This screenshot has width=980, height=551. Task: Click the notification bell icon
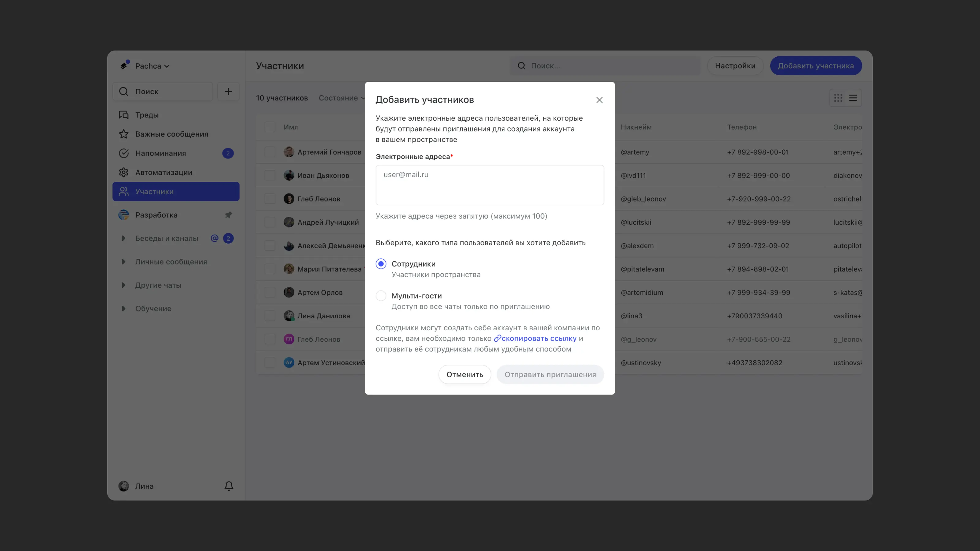pos(229,486)
